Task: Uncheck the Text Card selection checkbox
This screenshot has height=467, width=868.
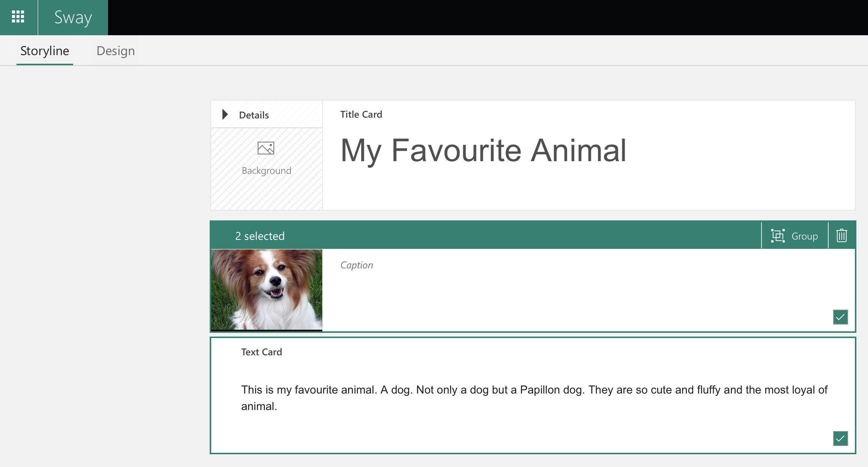Action: point(840,438)
